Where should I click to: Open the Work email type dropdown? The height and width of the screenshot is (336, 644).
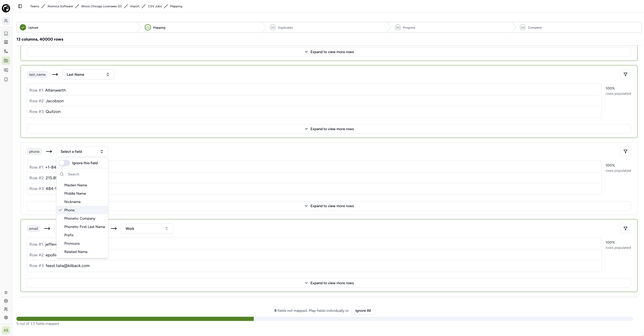point(147,229)
